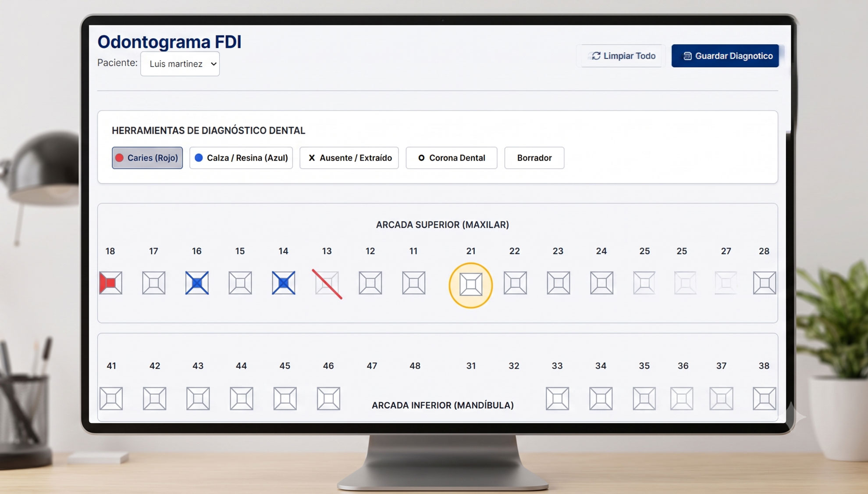Select tooth 38 in the lower arch
The image size is (868, 494).
tap(764, 398)
